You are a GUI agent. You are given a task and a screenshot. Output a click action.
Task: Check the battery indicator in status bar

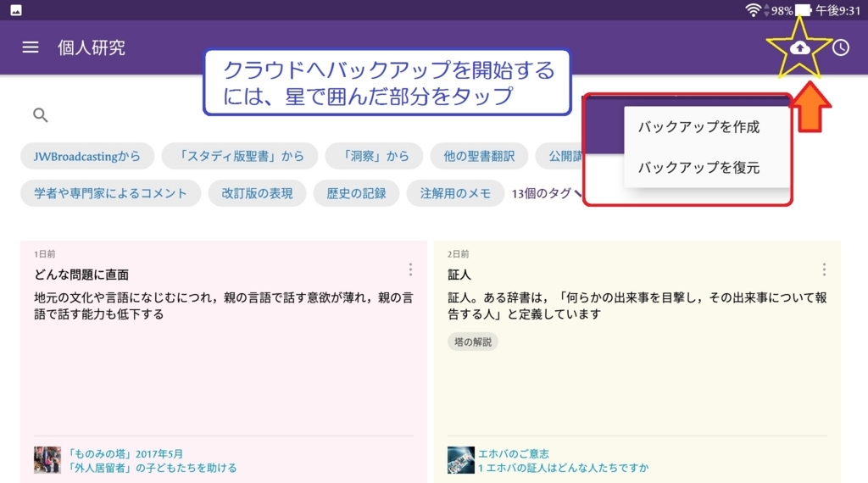(x=803, y=10)
